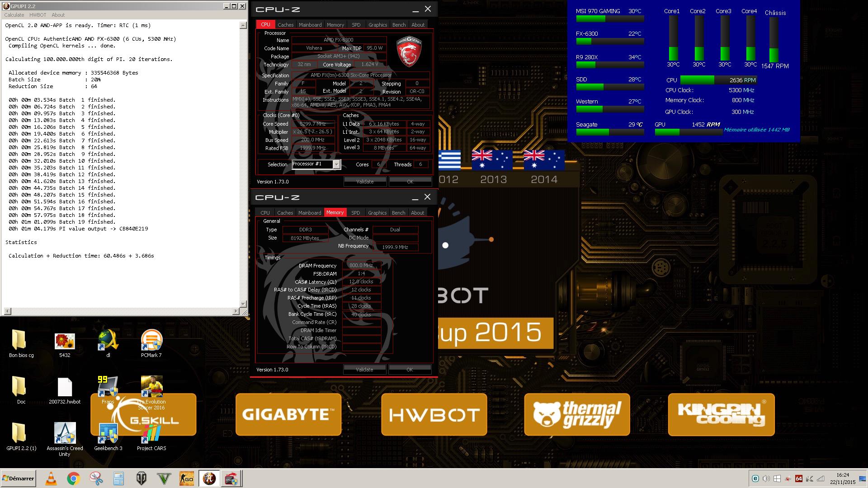Select the Pro Evolution Soccer 2016 shortcut
The height and width of the screenshot is (488, 868).
151,392
